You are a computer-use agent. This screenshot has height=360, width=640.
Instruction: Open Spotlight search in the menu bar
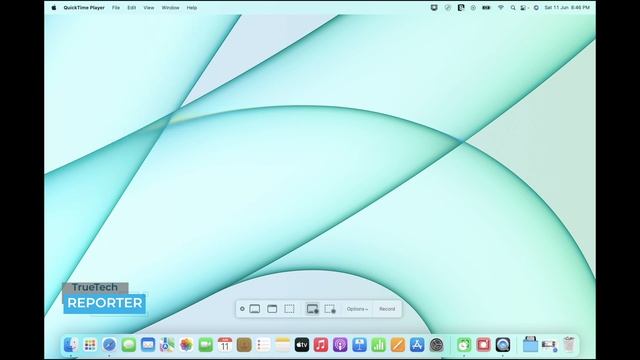pyautogui.click(x=513, y=7)
